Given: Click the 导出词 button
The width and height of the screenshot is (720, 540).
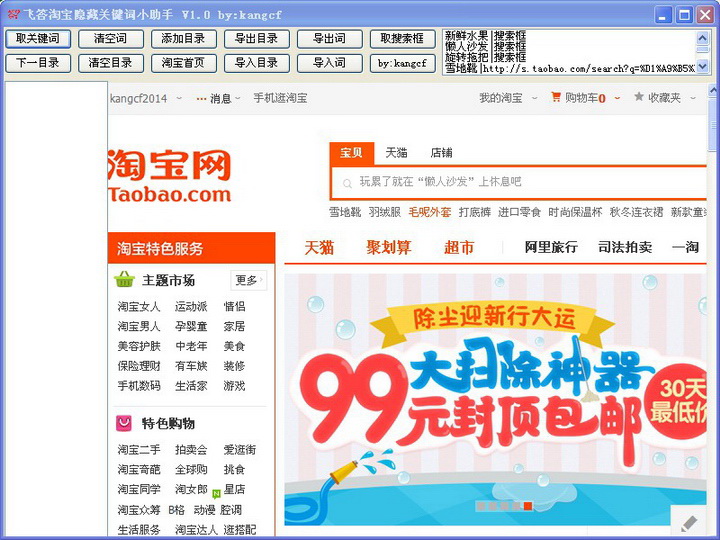Looking at the screenshot, I should [329, 39].
